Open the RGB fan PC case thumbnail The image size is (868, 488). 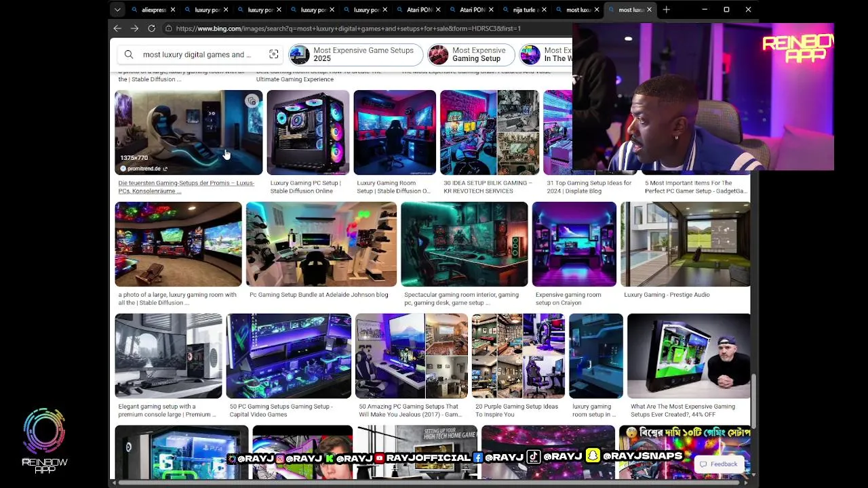[308, 132]
